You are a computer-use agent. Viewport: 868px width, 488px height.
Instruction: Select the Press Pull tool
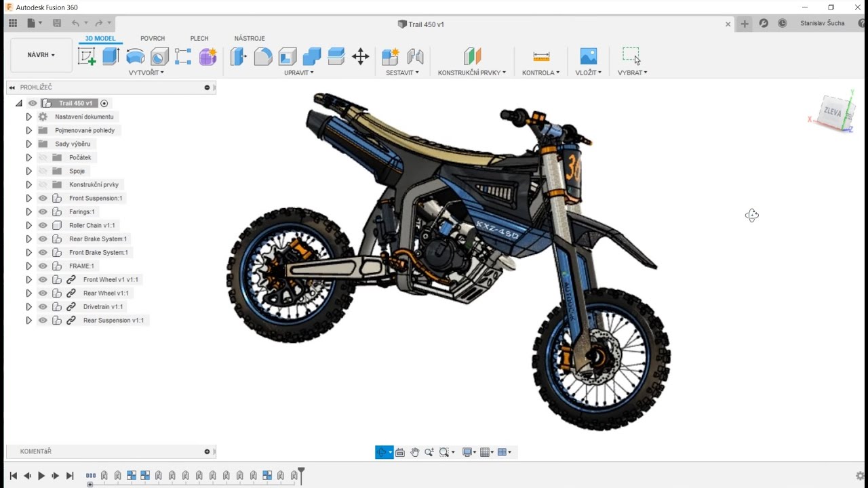(x=238, y=56)
